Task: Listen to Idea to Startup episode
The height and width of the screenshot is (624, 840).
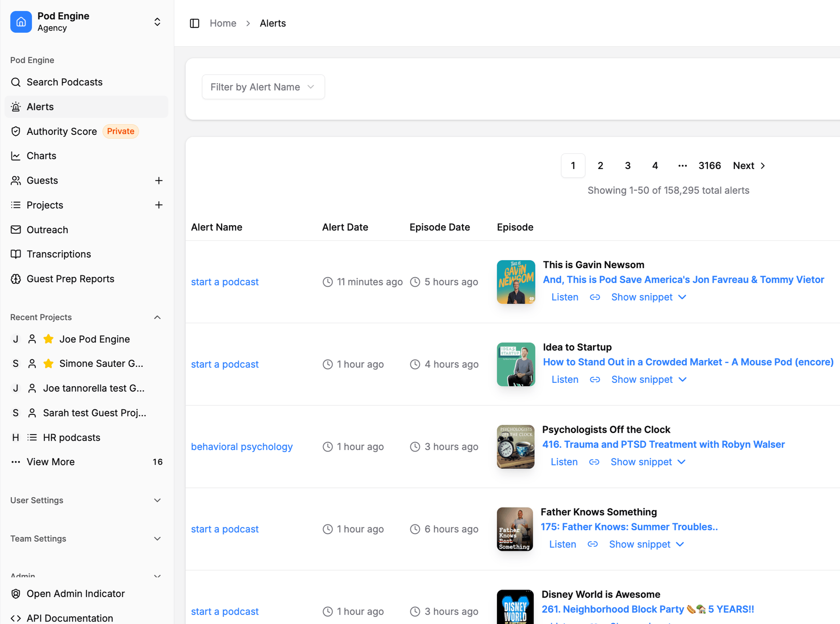Action: (565, 379)
